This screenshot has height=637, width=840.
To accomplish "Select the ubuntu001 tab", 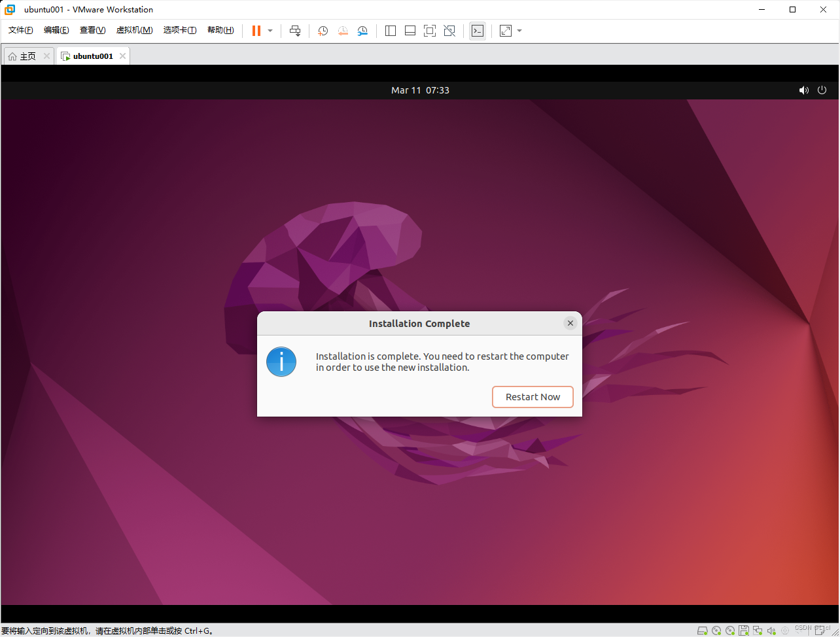I will 93,56.
